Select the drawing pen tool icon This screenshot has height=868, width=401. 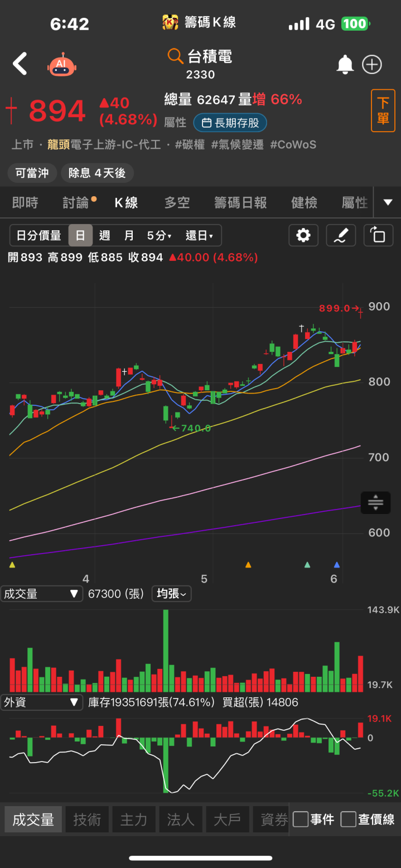341,235
